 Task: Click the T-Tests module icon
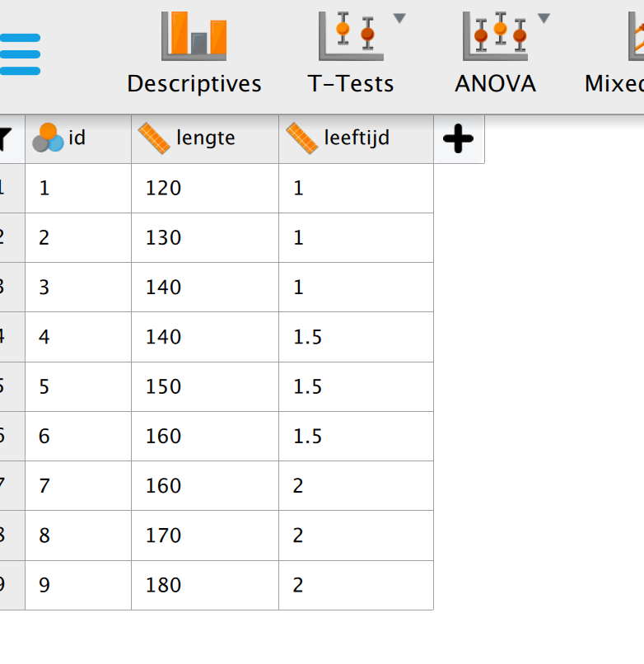[x=351, y=36]
